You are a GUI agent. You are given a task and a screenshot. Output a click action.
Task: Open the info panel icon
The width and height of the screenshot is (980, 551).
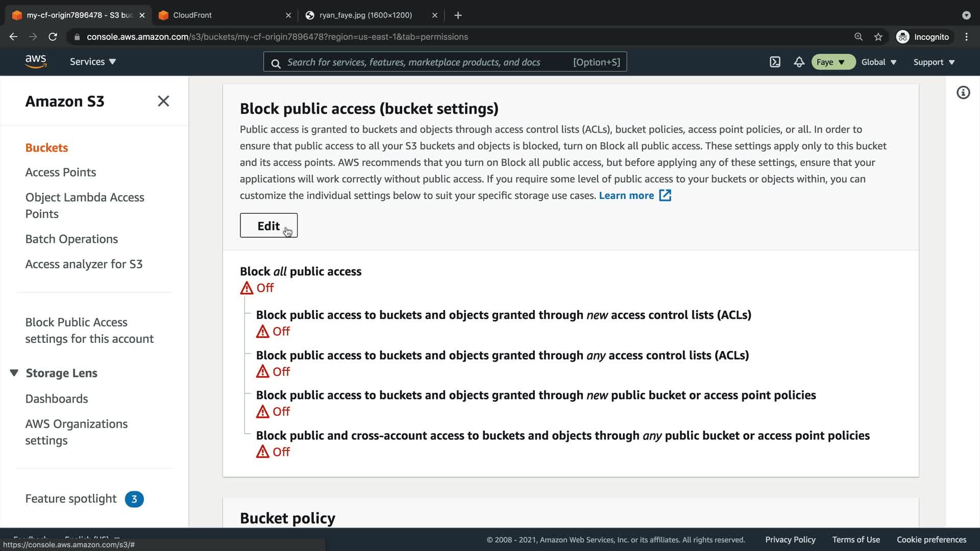963,93
